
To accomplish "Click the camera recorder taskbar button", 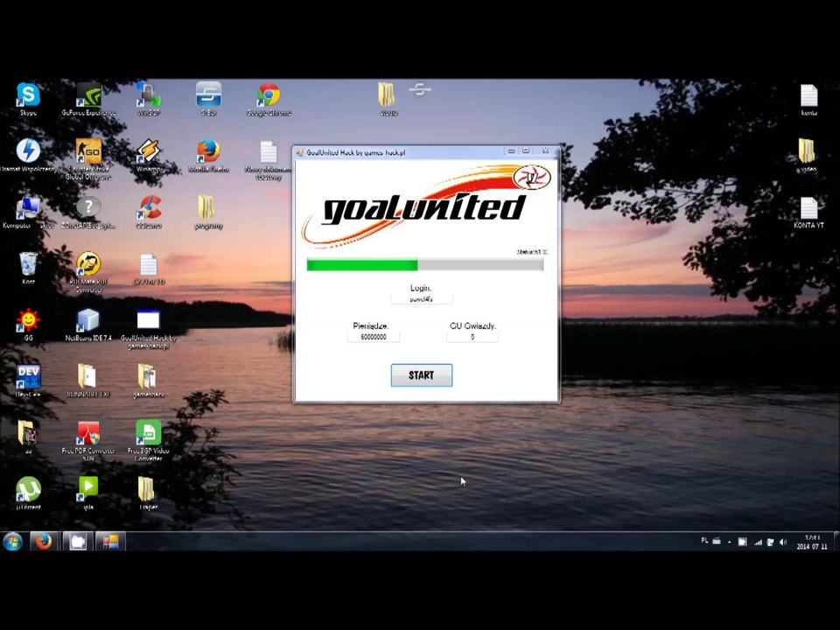I will point(78,542).
